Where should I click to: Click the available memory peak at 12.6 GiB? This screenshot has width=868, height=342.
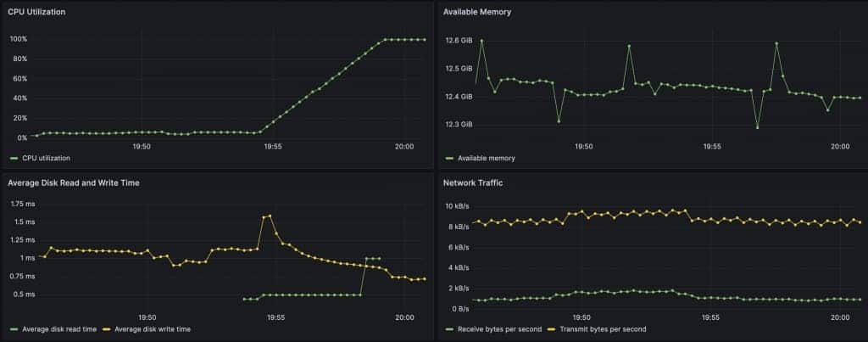(x=481, y=41)
